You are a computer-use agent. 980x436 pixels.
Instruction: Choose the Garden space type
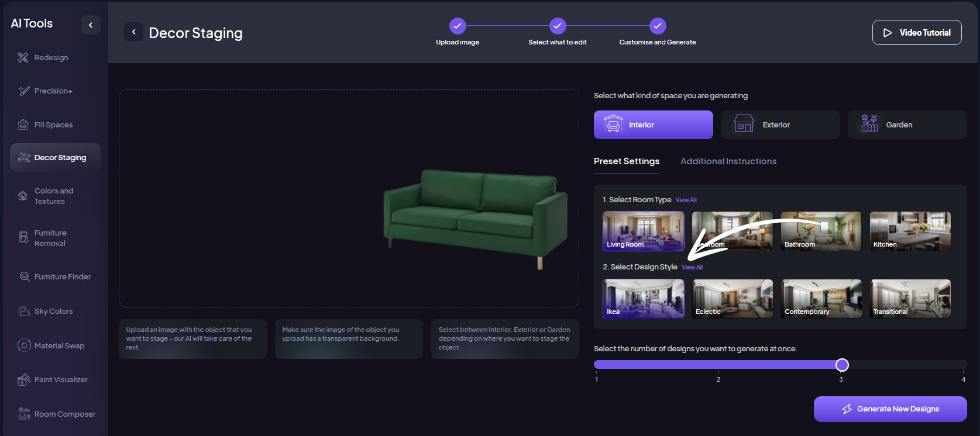pos(907,124)
